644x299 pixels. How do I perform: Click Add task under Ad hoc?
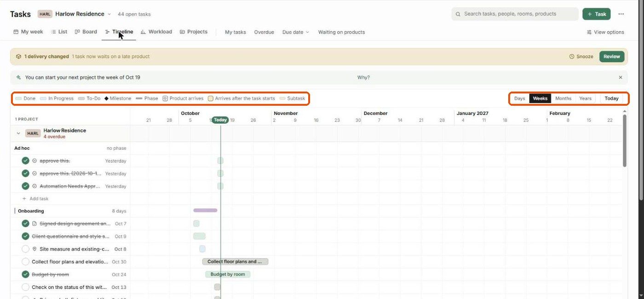(x=35, y=199)
